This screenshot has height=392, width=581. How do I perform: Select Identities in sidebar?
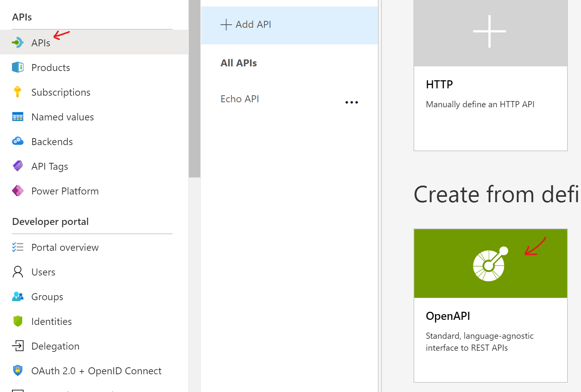94,321
